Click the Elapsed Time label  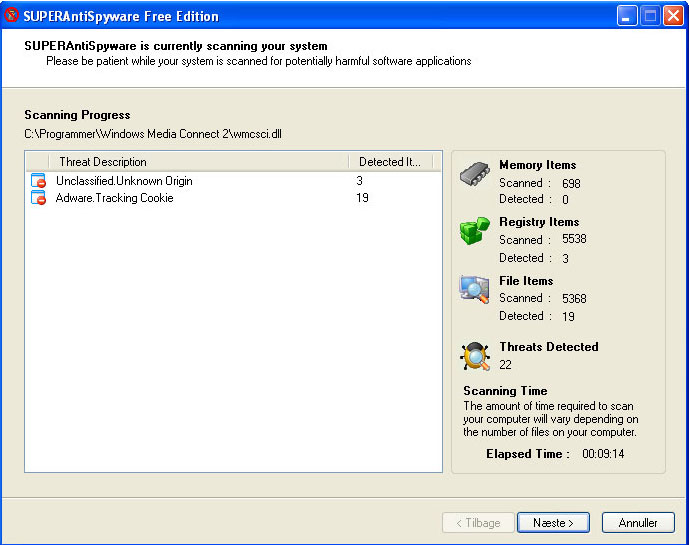point(528,454)
